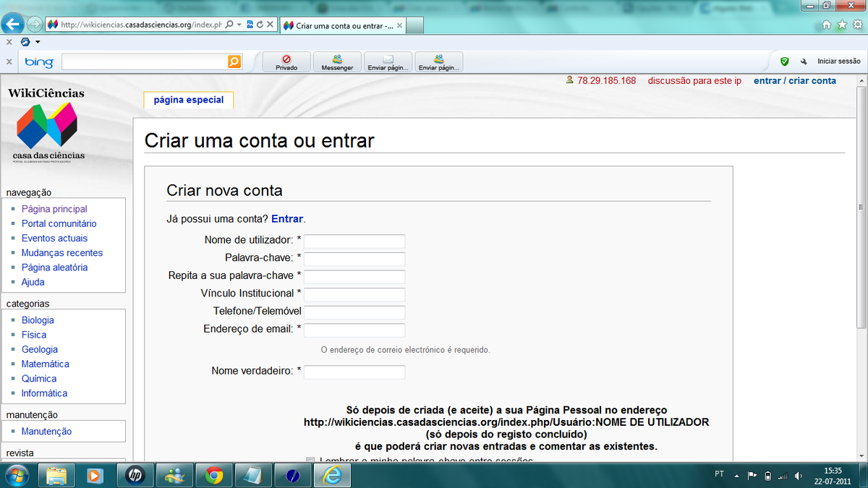Refresh the page using the address bar icon
Image resolution: width=868 pixels, height=488 pixels.
259,25
